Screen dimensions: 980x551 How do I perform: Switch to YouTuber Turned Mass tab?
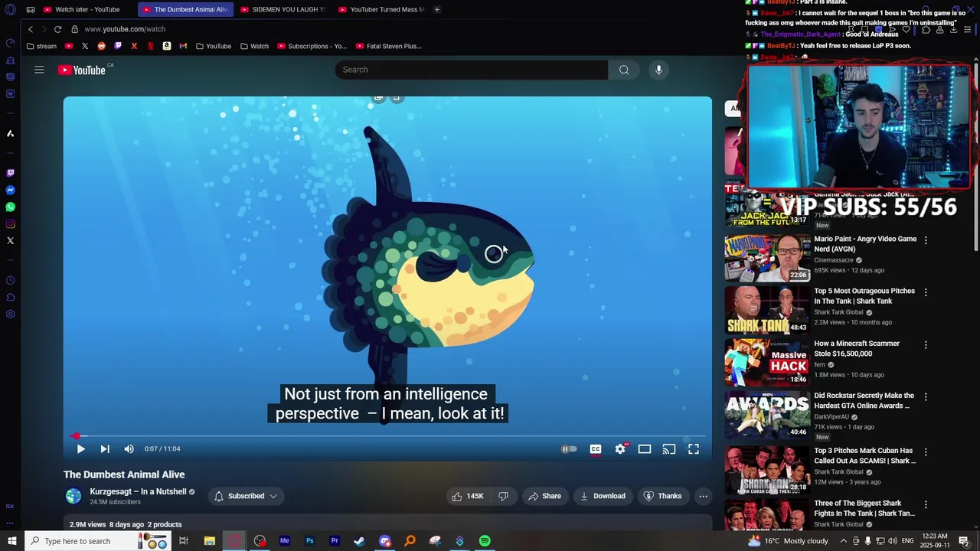(381, 9)
